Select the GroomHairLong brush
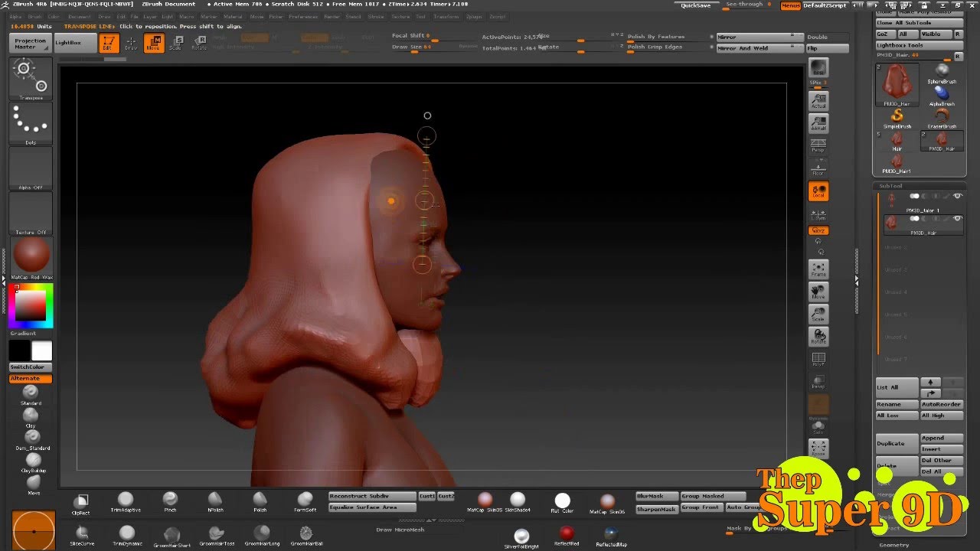The width and height of the screenshot is (980, 551). pos(262,536)
